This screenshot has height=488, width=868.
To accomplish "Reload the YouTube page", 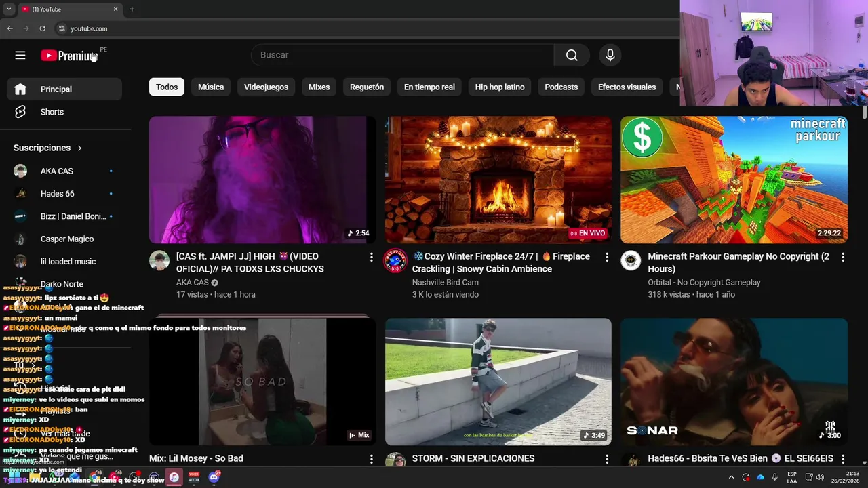I will 42,28.
